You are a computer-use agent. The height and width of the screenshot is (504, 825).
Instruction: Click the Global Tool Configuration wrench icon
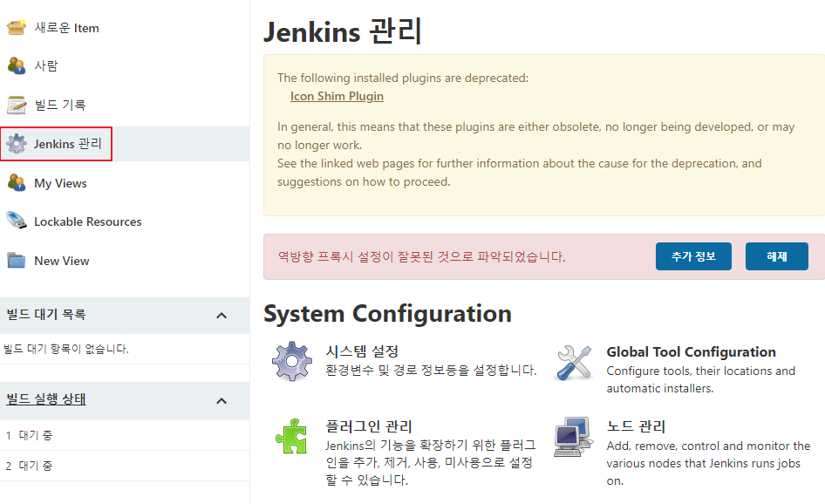click(574, 363)
